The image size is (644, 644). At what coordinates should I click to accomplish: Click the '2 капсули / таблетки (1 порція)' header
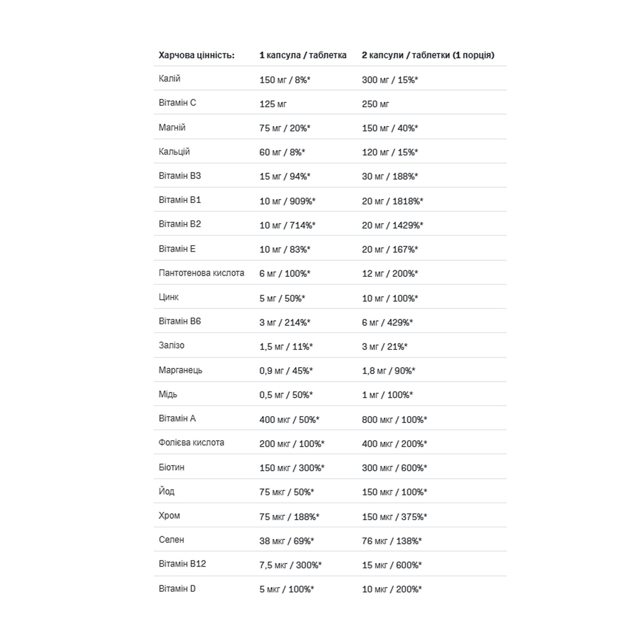click(428, 55)
